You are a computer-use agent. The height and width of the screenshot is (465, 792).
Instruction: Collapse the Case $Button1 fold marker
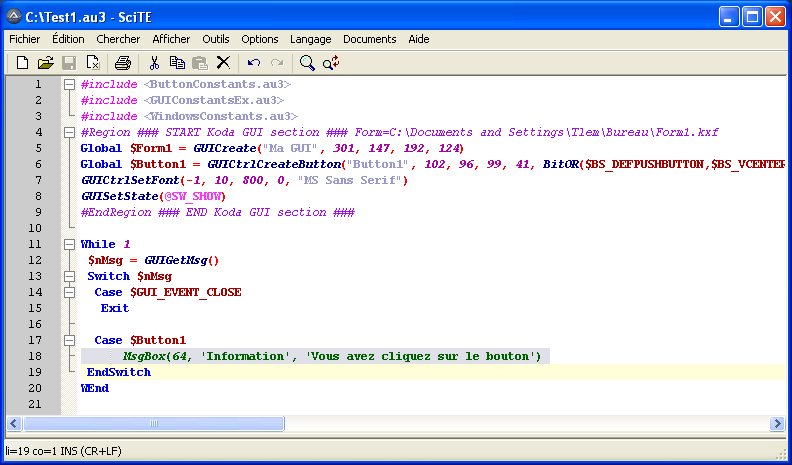pos(69,340)
